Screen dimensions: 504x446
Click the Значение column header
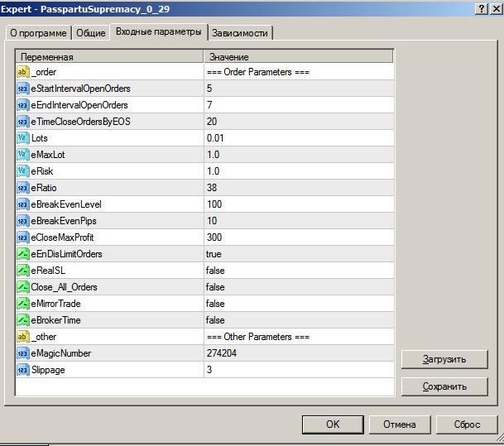click(299, 57)
